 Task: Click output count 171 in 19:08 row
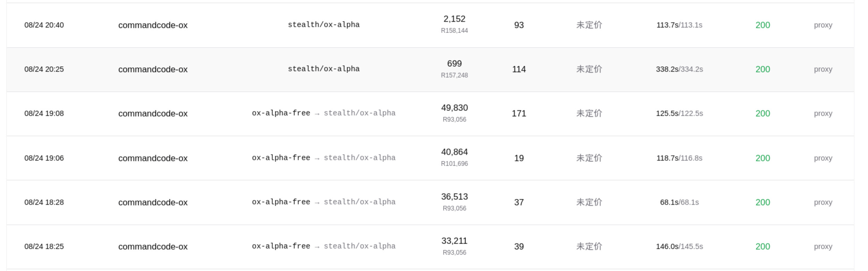click(519, 114)
